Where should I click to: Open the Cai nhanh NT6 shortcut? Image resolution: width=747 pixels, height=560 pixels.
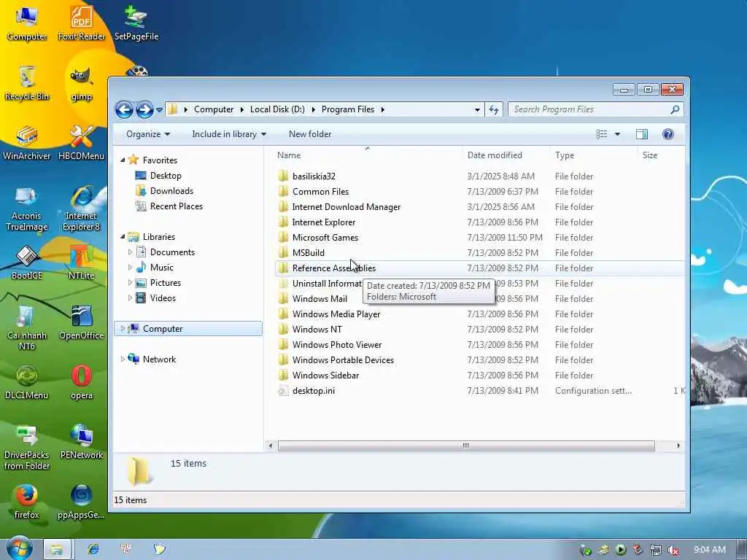(x=27, y=327)
